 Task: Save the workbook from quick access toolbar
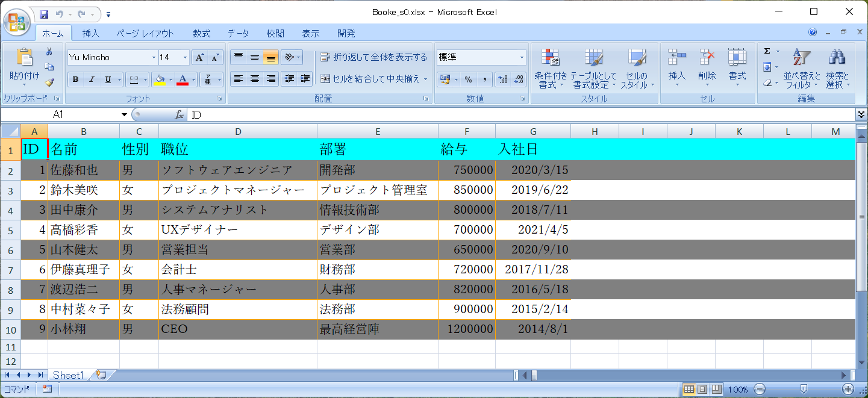pos(44,13)
